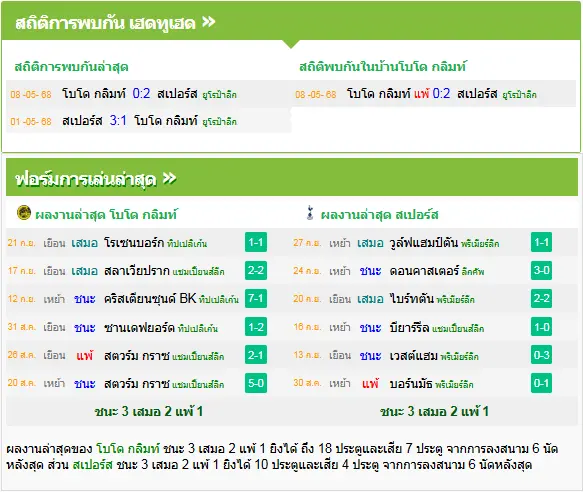Click the ผลงานล่าสุด สเปอร์ส heading
This screenshot has width=583, height=492.
[x=380, y=215]
